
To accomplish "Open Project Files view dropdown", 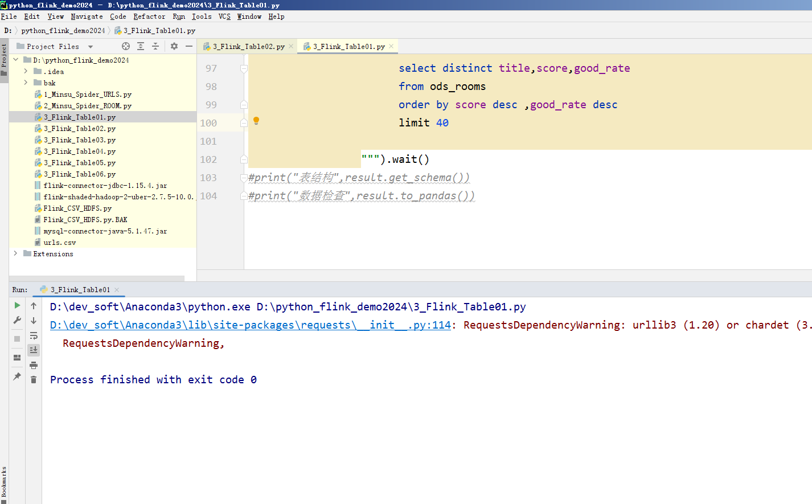I will tap(91, 47).
